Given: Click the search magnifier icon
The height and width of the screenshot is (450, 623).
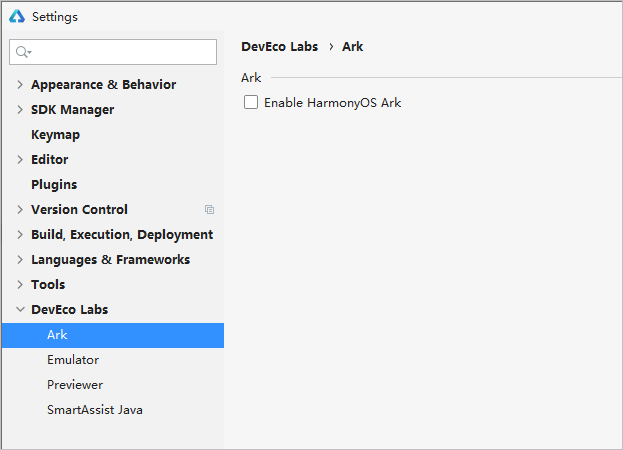Looking at the screenshot, I should coord(23,52).
